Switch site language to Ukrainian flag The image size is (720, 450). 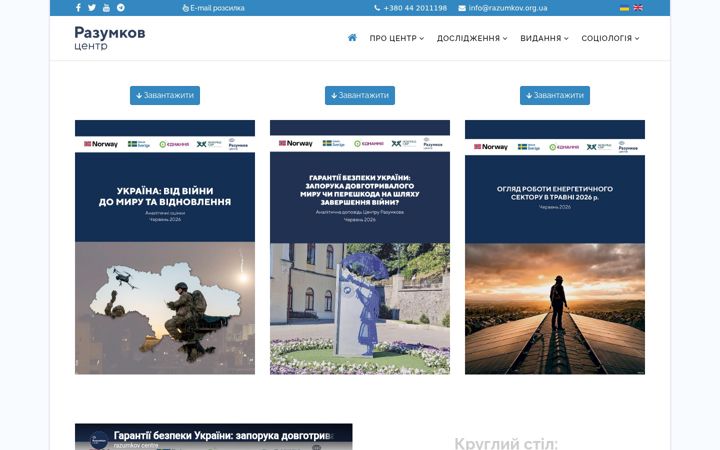click(624, 8)
